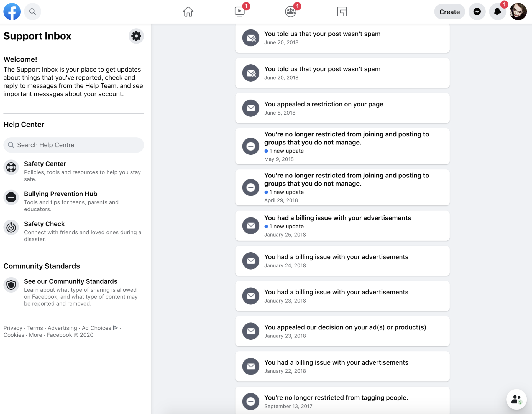Focus the Search Help Centre field
The height and width of the screenshot is (414, 532).
(x=74, y=145)
